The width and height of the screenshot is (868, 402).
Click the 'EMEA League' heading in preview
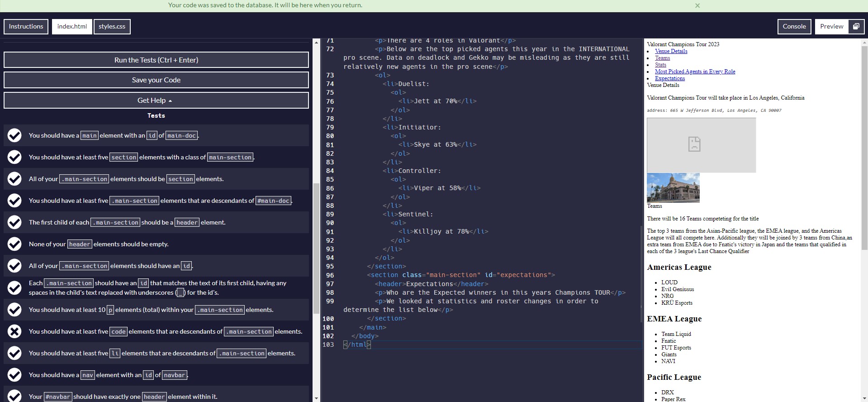[x=674, y=319]
